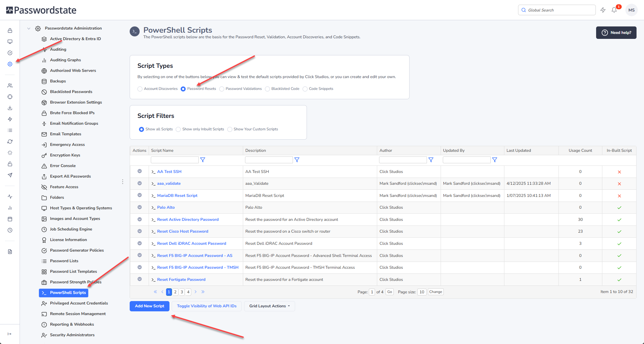Click the list icon in the left sidebar

(x=10, y=130)
